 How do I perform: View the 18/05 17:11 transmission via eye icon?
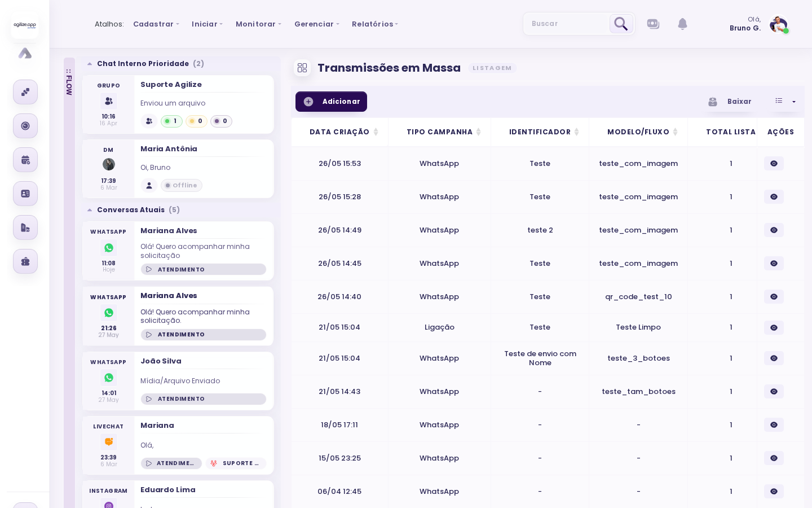[x=774, y=425]
